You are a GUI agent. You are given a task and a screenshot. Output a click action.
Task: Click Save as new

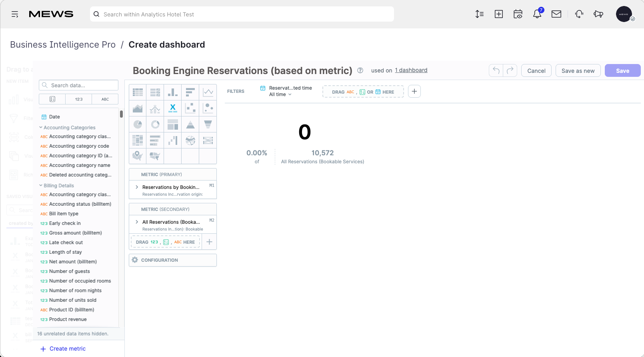(578, 70)
